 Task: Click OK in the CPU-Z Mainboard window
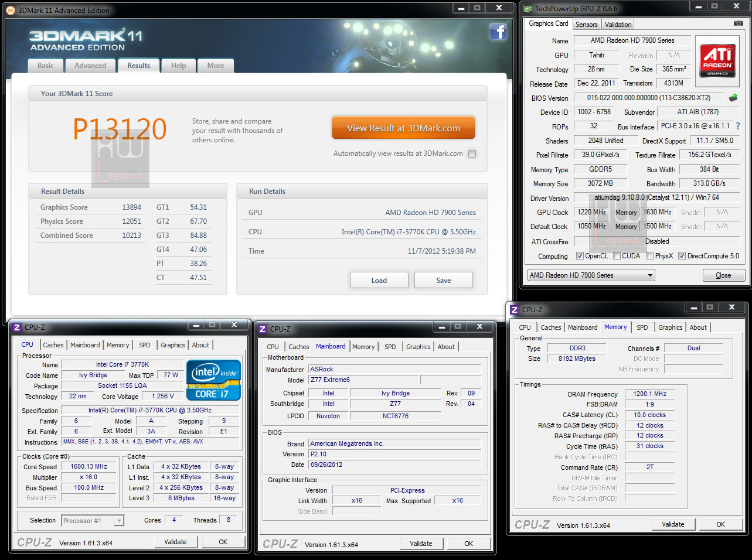click(468, 544)
